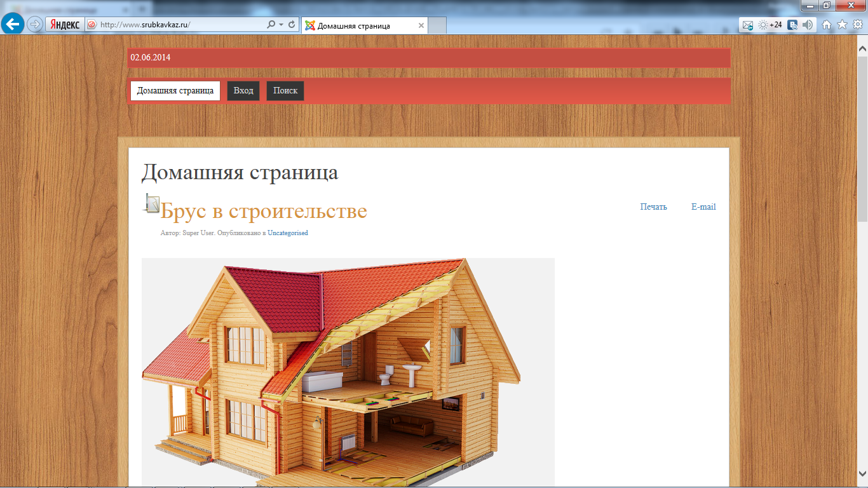
Task: Open the VK notifications icon
Action: [x=792, y=25]
